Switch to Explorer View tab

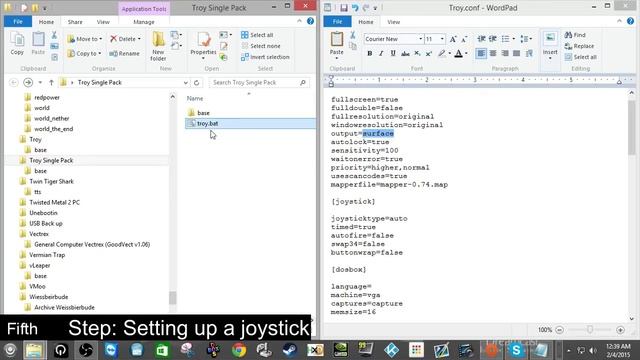pyautogui.click(x=103, y=22)
